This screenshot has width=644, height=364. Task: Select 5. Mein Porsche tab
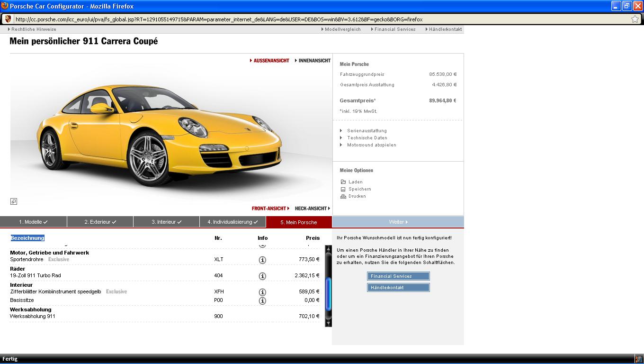point(299,222)
